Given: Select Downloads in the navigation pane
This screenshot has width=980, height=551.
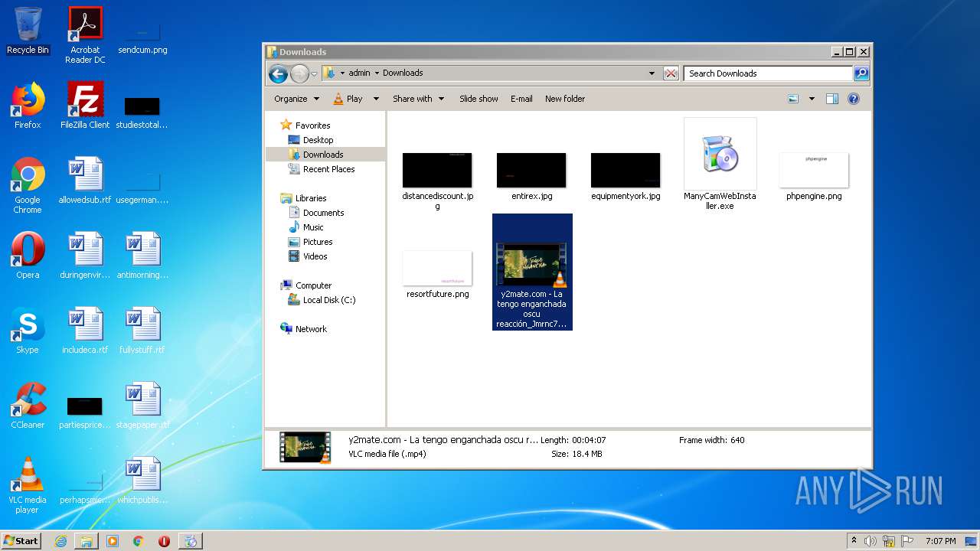Looking at the screenshot, I should coord(323,155).
